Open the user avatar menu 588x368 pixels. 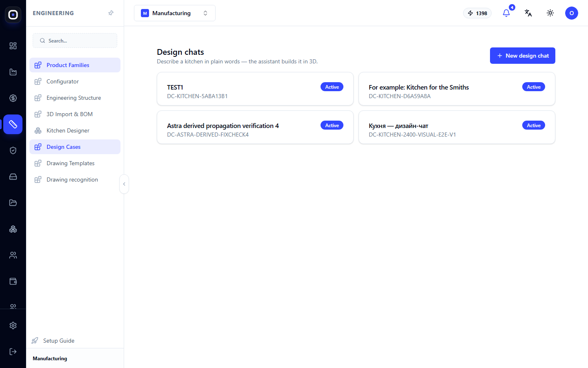point(572,13)
